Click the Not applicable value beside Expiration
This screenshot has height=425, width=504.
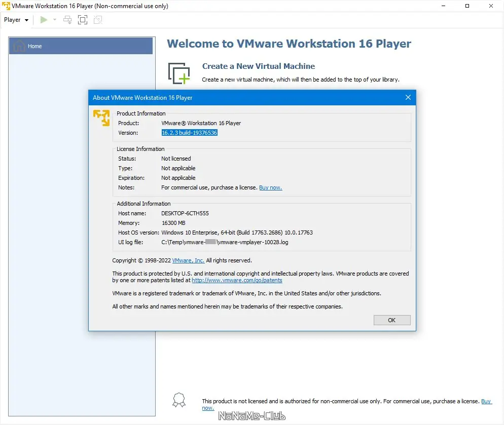178,178
